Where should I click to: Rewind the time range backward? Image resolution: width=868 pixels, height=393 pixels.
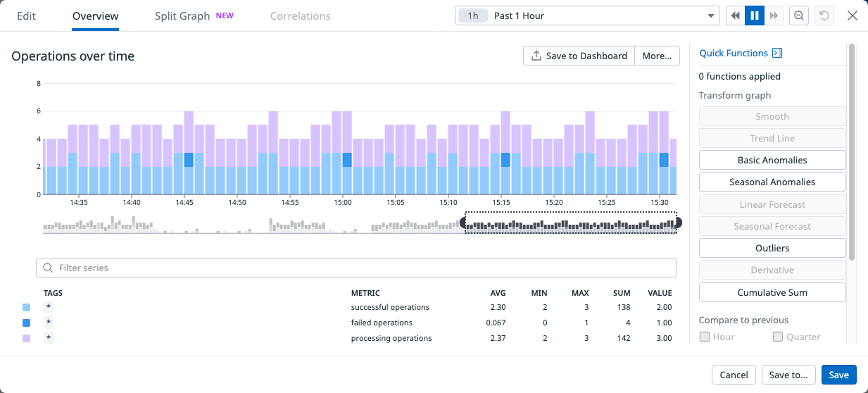pos(736,15)
